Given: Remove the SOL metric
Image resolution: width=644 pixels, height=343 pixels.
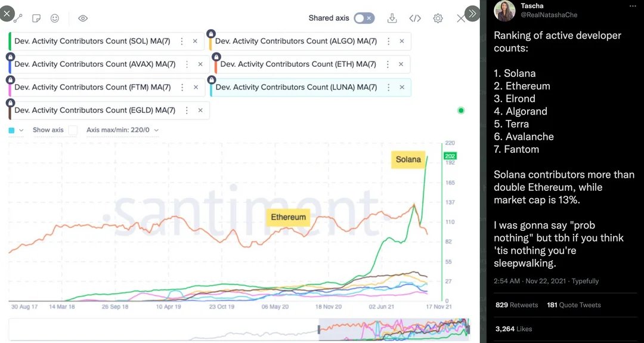Looking at the screenshot, I should point(195,41).
